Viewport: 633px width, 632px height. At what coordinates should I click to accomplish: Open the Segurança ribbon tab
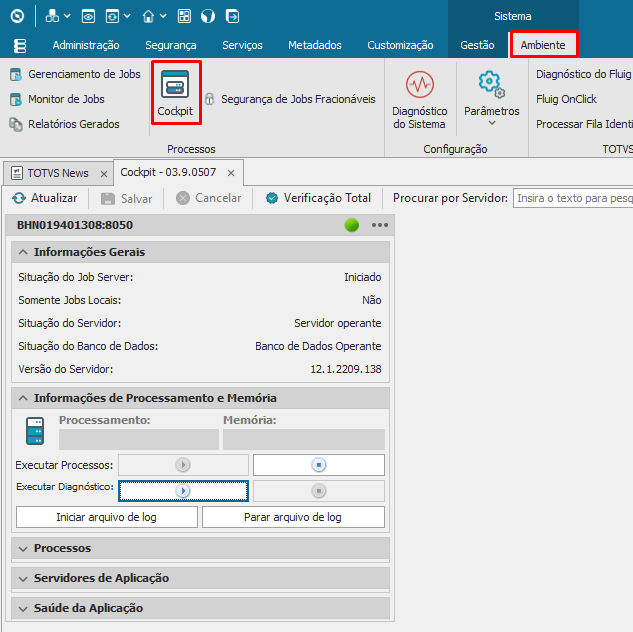click(171, 45)
